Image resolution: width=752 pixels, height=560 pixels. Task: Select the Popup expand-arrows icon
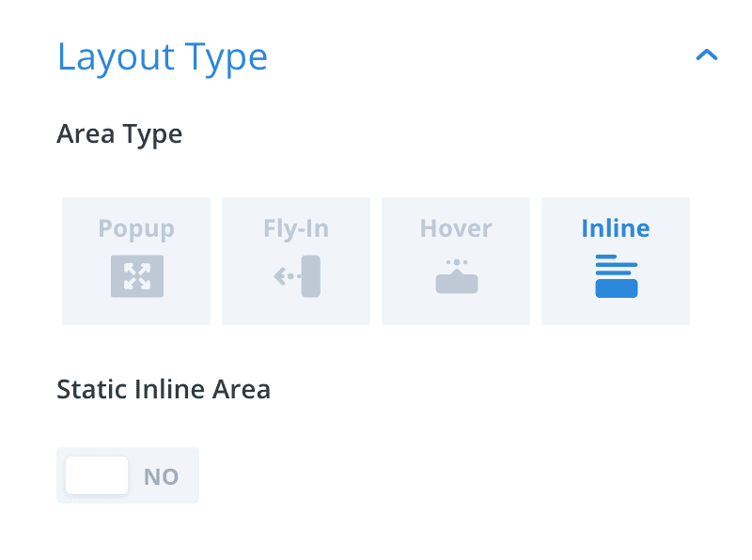(136, 276)
